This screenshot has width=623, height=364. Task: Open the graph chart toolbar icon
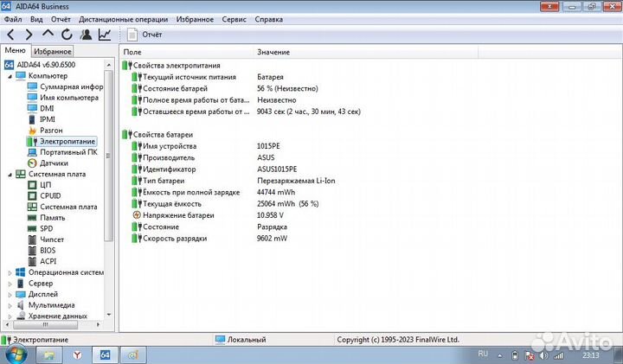(x=105, y=35)
